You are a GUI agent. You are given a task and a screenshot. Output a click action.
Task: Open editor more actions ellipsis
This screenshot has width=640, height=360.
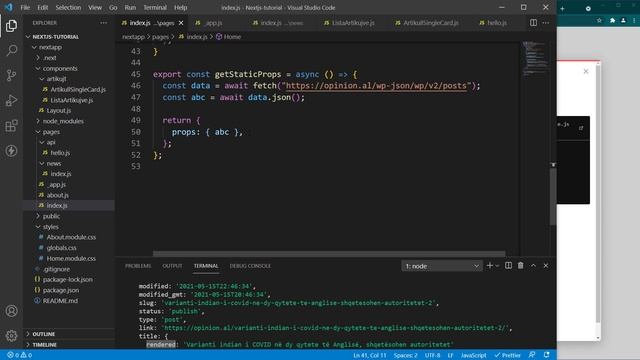pos(546,23)
